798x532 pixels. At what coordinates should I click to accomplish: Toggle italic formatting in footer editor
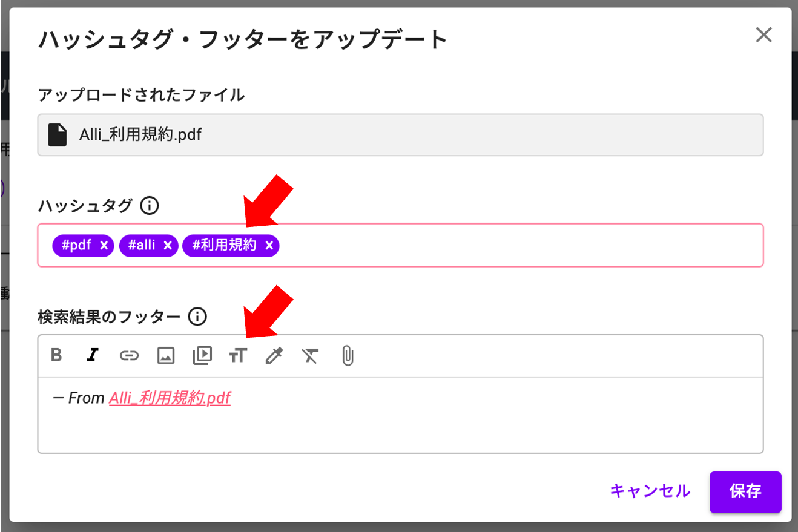[92, 355]
